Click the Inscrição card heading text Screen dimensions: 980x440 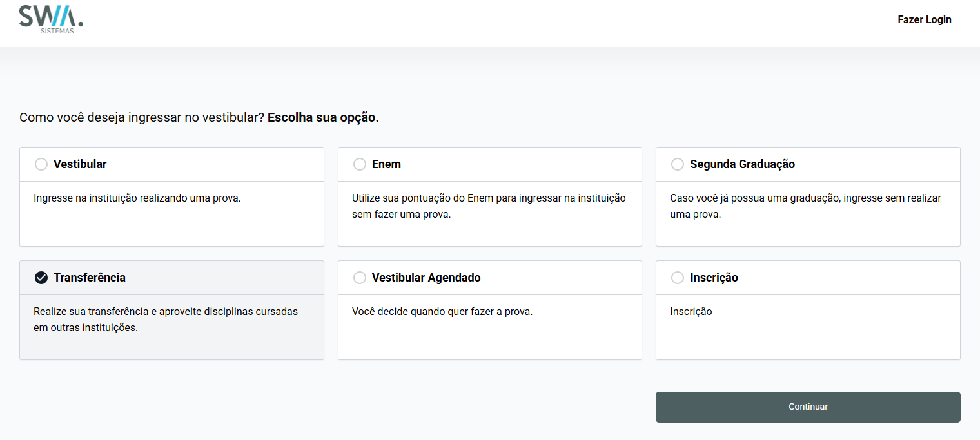[x=714, y=278]
